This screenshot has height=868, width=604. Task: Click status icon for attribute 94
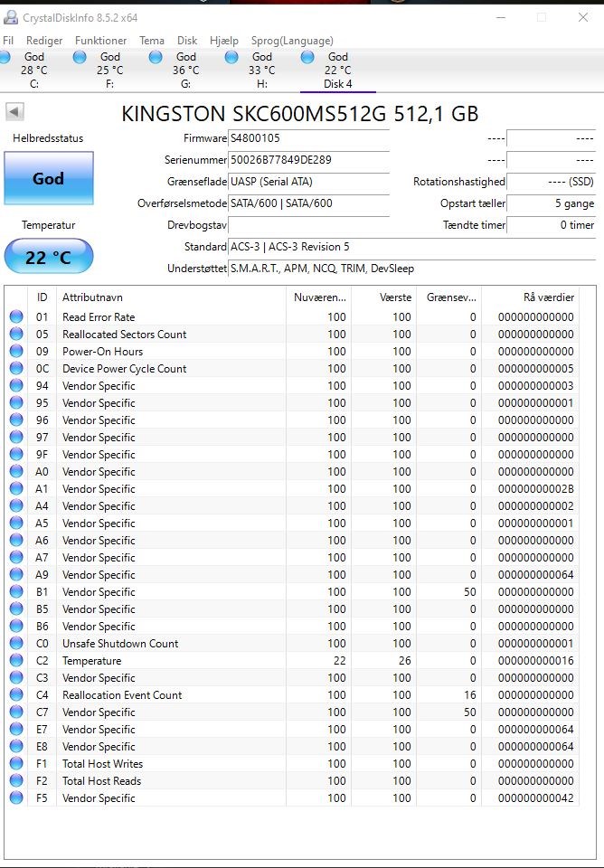click(16, 385)
